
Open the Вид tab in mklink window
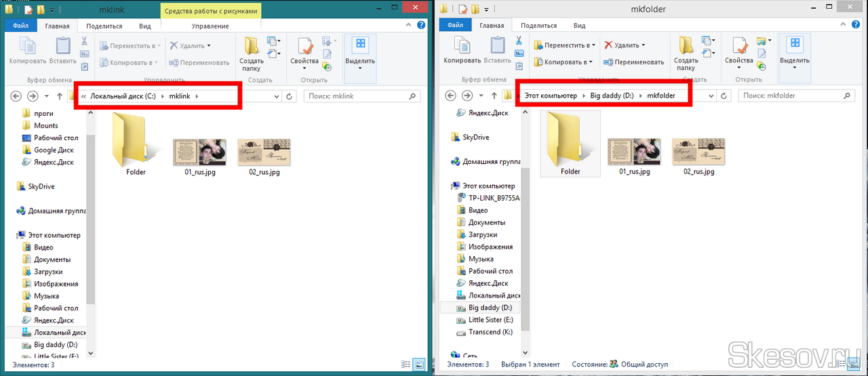(144, 26)
